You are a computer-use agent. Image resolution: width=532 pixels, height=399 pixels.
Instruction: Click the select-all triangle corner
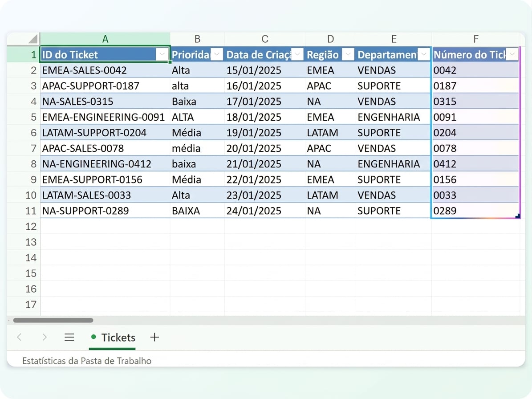coord(32,39)
